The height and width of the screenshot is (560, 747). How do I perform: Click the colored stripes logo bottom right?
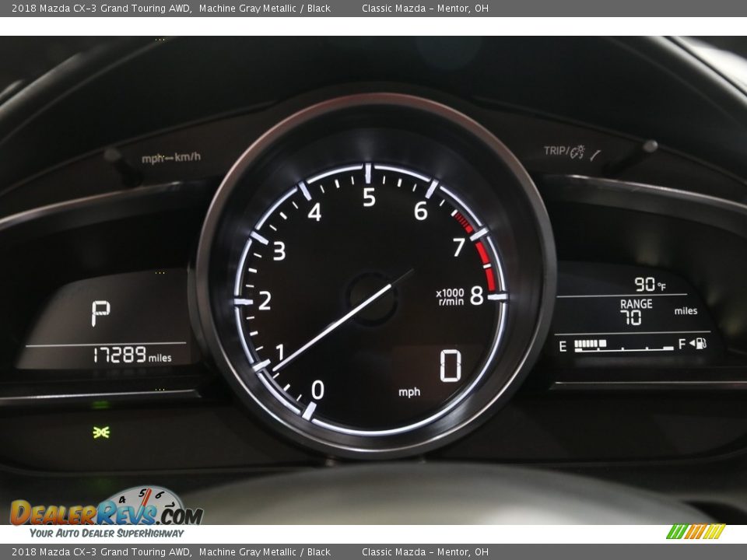(x=696, y=531)
